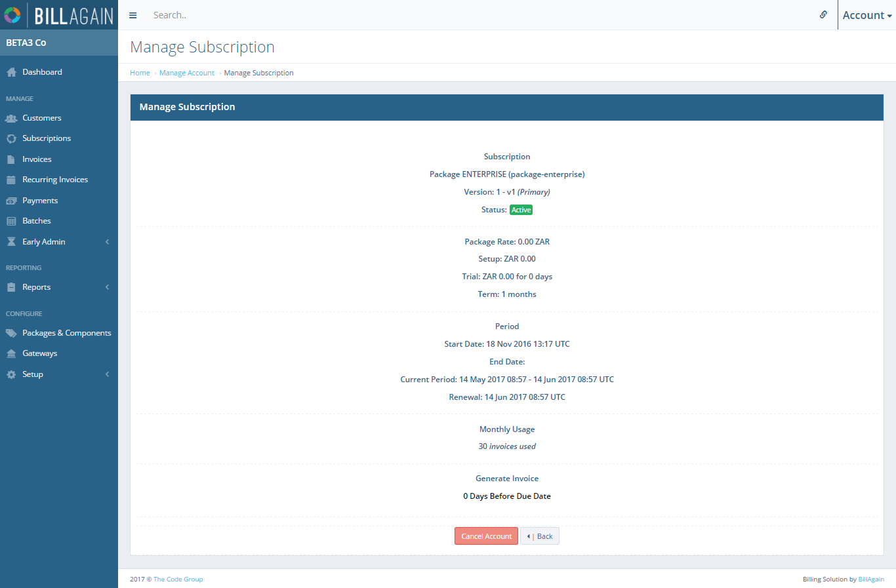Click the Back button
Image resolution: width=896 pixels, height=588 pixels.
(x=540, y=536)
